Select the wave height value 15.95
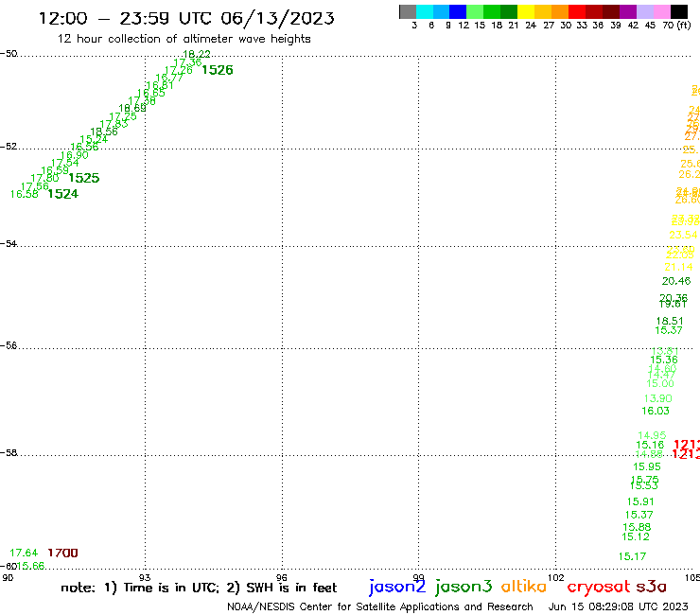 [x=647, y=466]
